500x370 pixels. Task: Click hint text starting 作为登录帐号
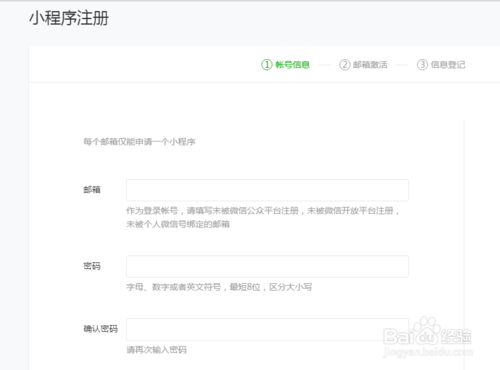[x=263, y=211]
